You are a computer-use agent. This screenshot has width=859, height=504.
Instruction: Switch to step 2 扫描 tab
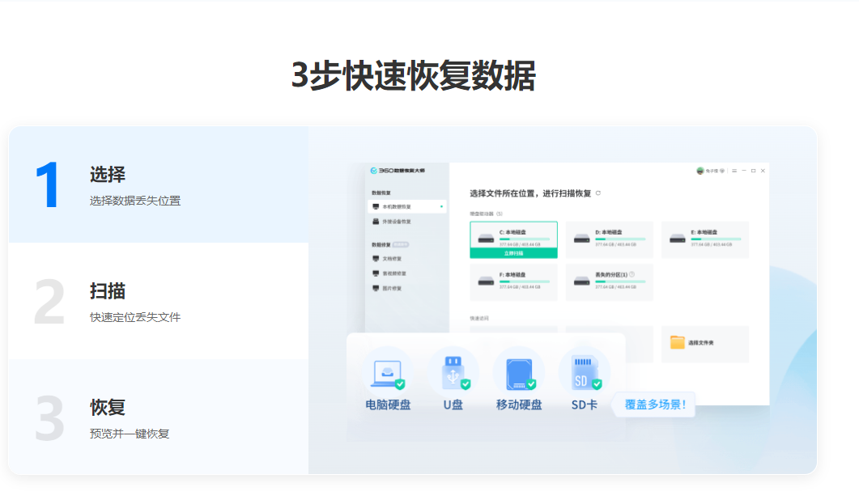tap(158, 302)
